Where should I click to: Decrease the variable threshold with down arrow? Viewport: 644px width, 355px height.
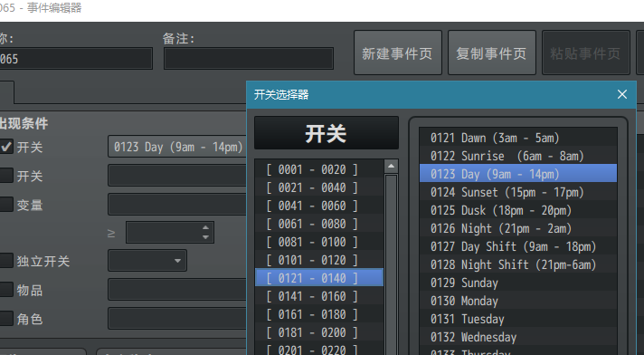205,237
